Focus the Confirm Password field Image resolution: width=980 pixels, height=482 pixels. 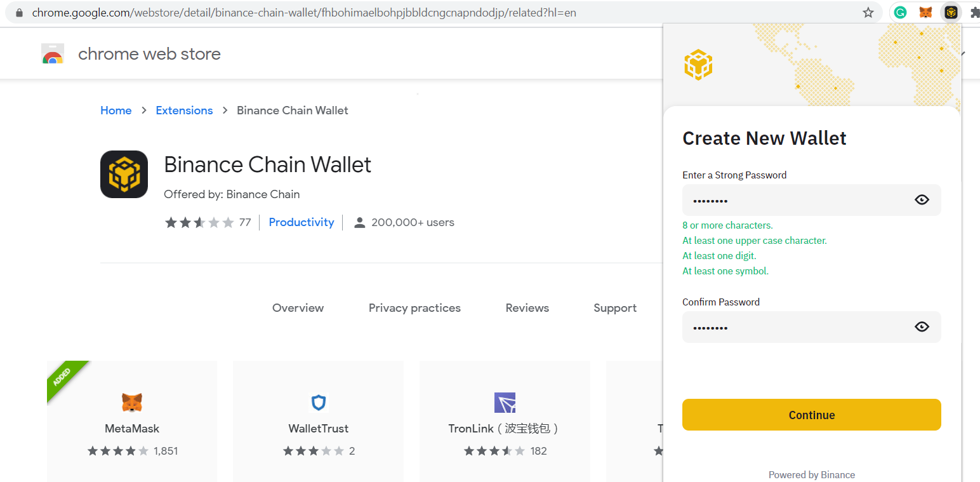click(811, 327)
